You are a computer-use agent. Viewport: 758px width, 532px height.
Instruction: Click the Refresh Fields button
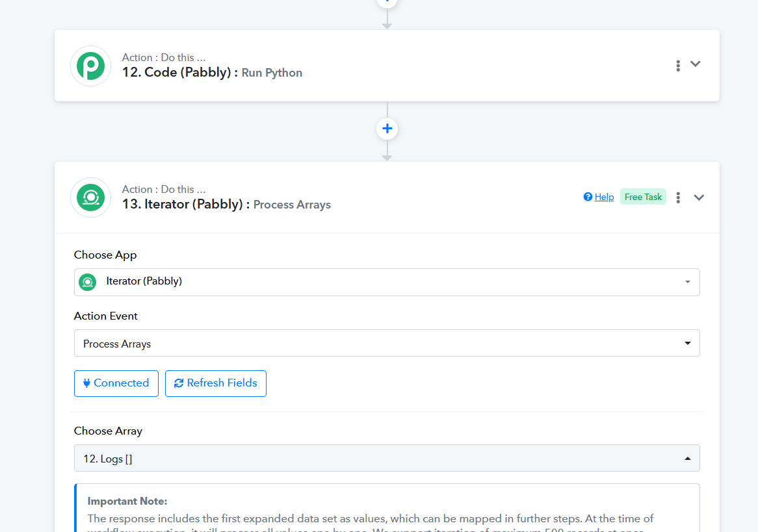tap(216, 383)
